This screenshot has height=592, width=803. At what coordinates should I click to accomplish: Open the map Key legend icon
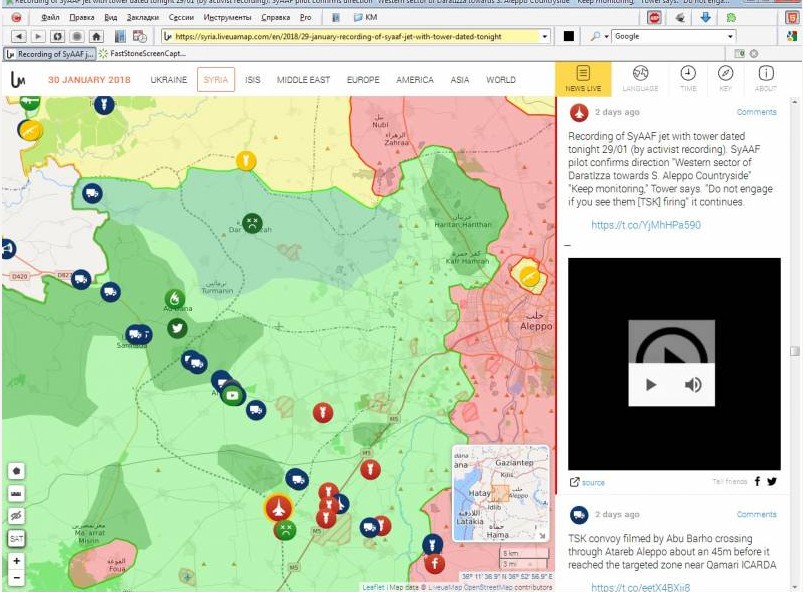click(x=725, y=79)
